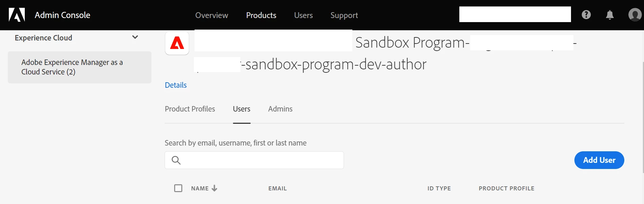Click the Add User button

[x=599, y=160]
